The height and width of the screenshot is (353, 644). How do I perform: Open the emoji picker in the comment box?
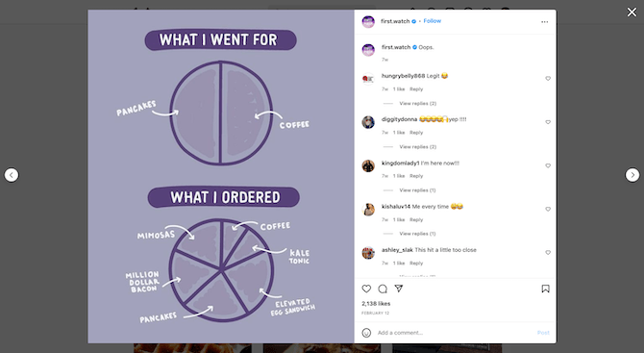pyautogui.click(x=366, y=333)
